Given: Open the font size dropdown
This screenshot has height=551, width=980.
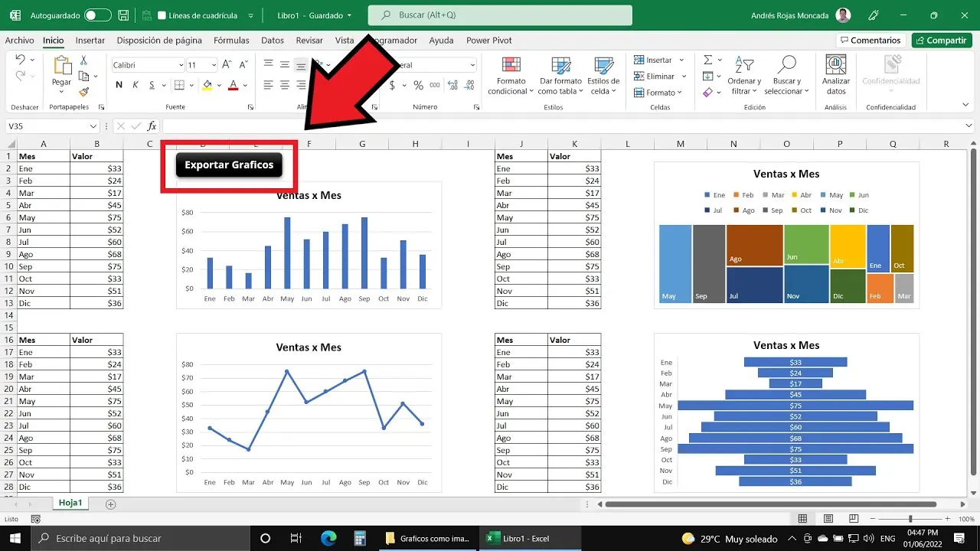Looking at the screenshot, I should click(214, 66).
